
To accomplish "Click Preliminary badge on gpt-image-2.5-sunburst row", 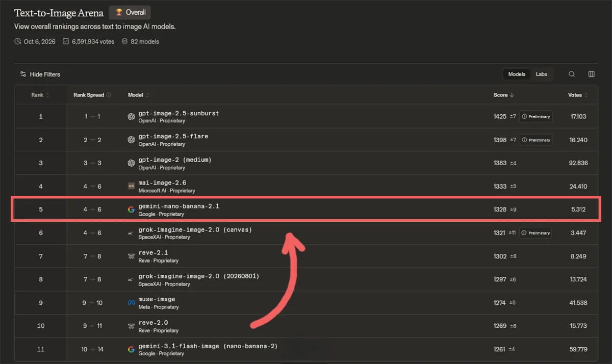I will pos(535,117).
